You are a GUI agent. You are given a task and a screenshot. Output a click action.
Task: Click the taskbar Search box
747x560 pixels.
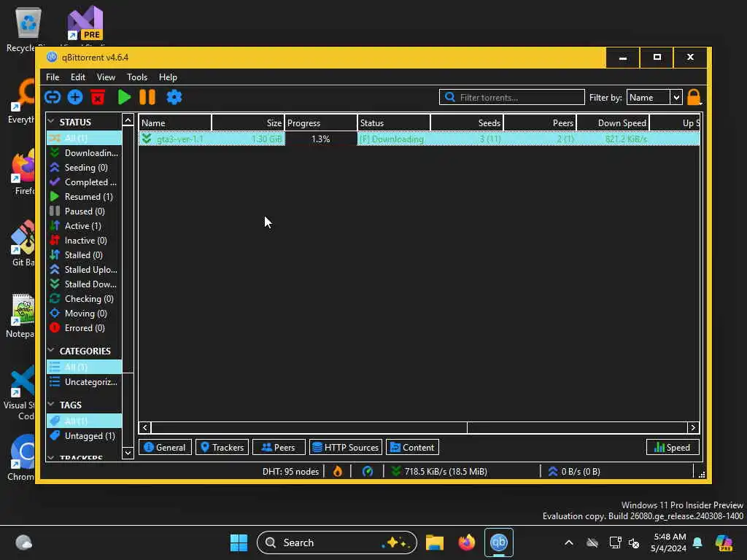337,542
